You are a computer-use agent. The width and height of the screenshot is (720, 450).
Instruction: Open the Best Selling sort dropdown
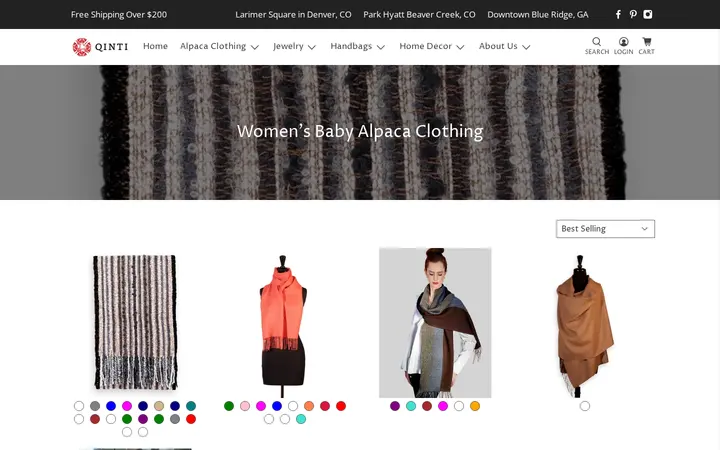[605, 229]
